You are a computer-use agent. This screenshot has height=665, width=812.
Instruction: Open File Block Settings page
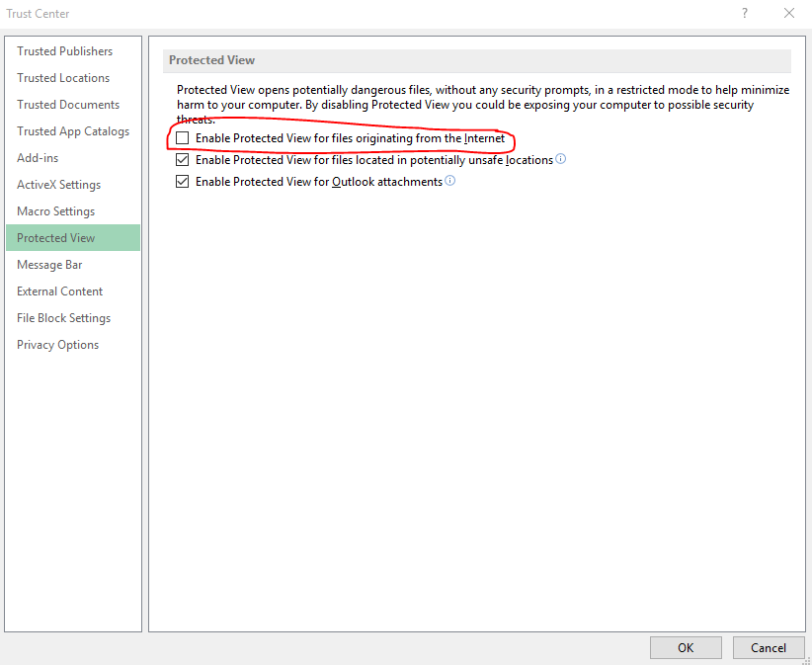[x=63, y=318]
